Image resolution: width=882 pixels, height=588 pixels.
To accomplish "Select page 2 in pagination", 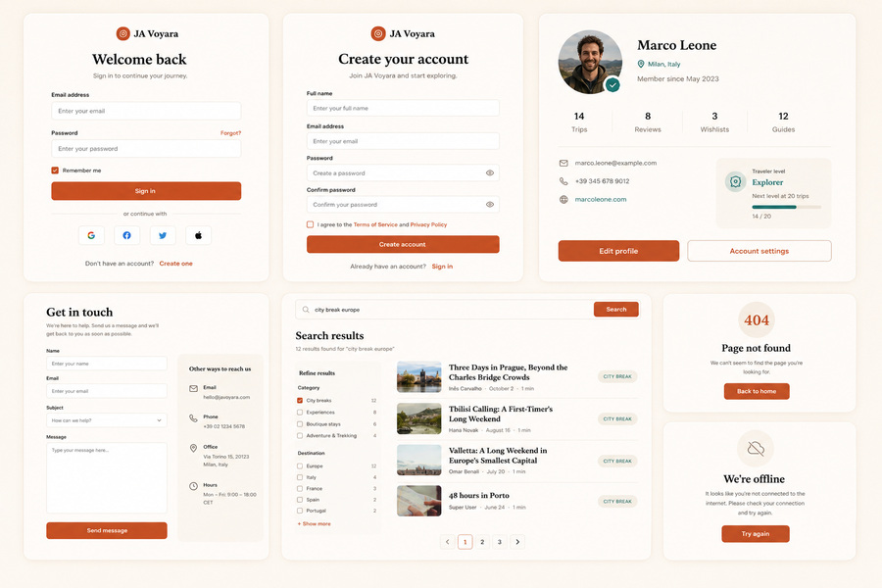I will click(x=482, y=542).
